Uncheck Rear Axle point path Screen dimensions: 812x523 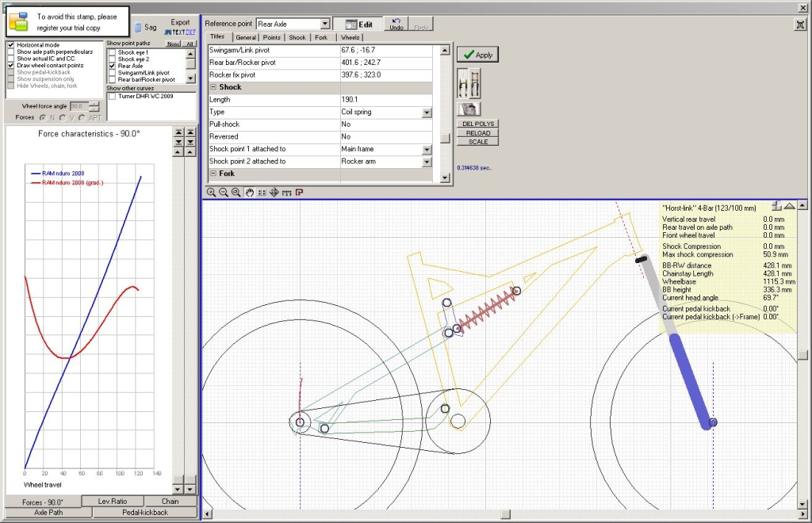[112, 66]
